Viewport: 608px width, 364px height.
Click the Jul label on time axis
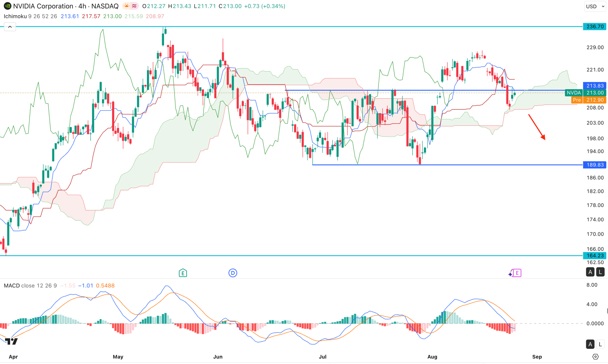coord(322,357)
